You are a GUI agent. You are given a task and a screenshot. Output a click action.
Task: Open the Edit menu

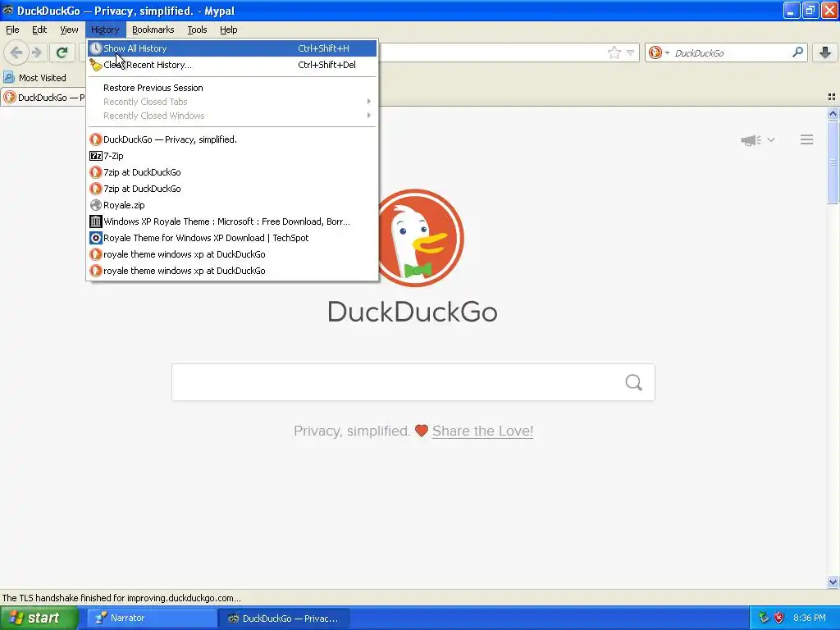pyautogui.click(x=39, y=30)
